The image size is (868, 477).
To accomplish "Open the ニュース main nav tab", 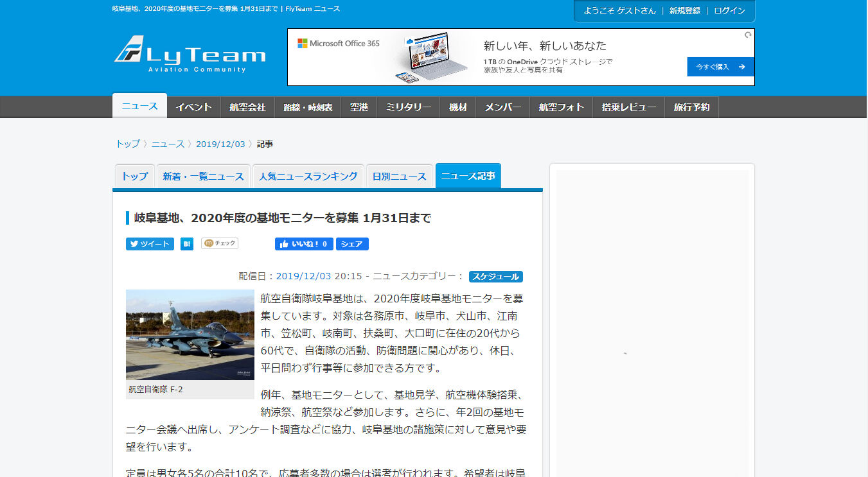I will [139, 106].
